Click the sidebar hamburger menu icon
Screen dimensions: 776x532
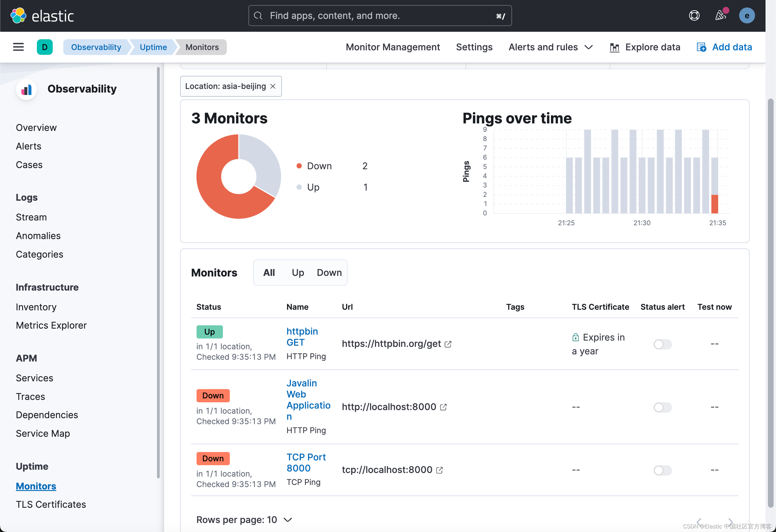(x=18, y=47)
